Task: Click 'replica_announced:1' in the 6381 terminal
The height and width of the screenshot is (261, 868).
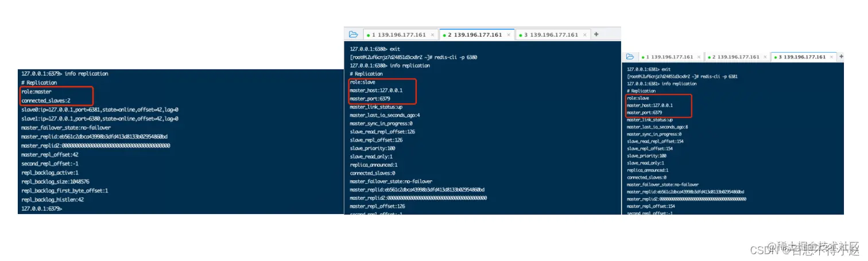Action: coord(648,170)
